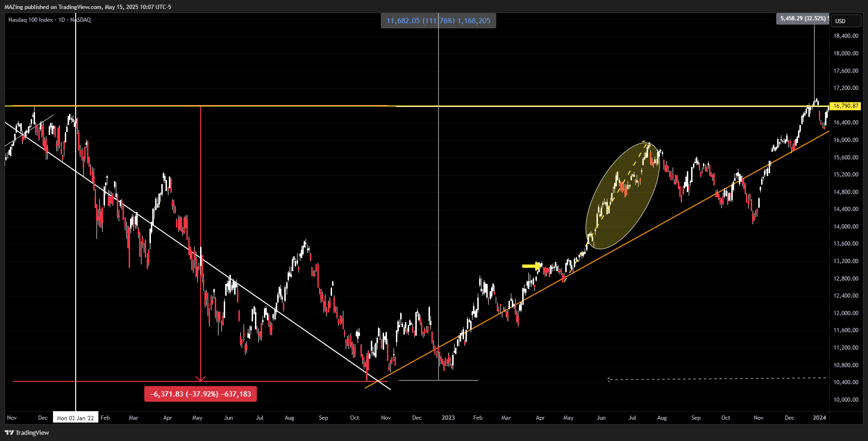Click the red -6,371.83 (-37.92%) measurement label

pos(201,394)
